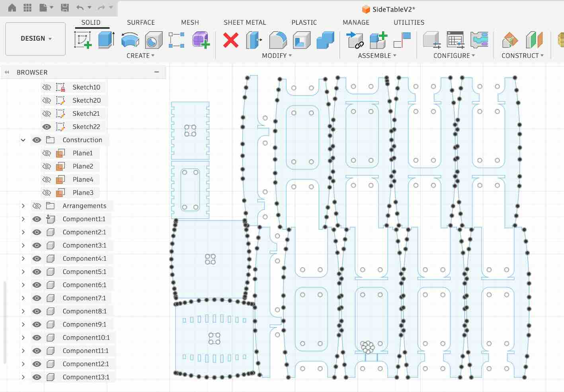
Task: Select the SideTableV2* document tab
Action: pos(388,9)
